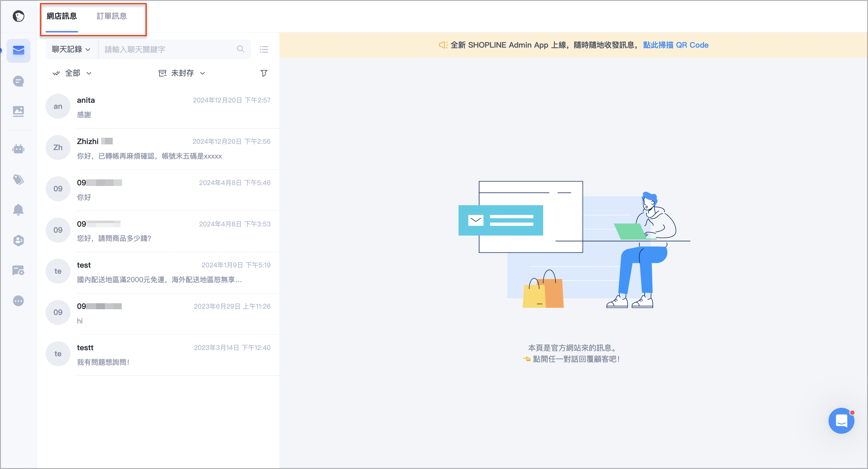Open the conversation asking 請問商品多少錢
The width and height of the screenshot is (868, 469).
click(x=158, y=231)
